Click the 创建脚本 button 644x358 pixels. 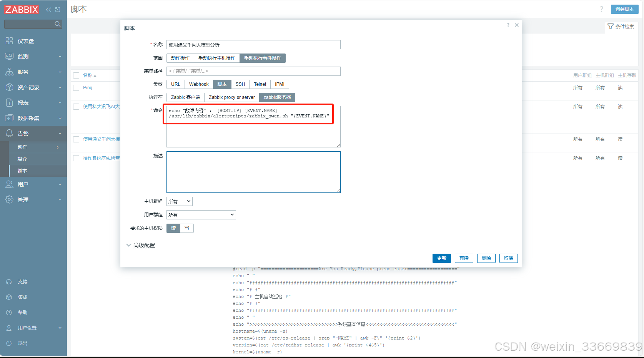[625, 9]
